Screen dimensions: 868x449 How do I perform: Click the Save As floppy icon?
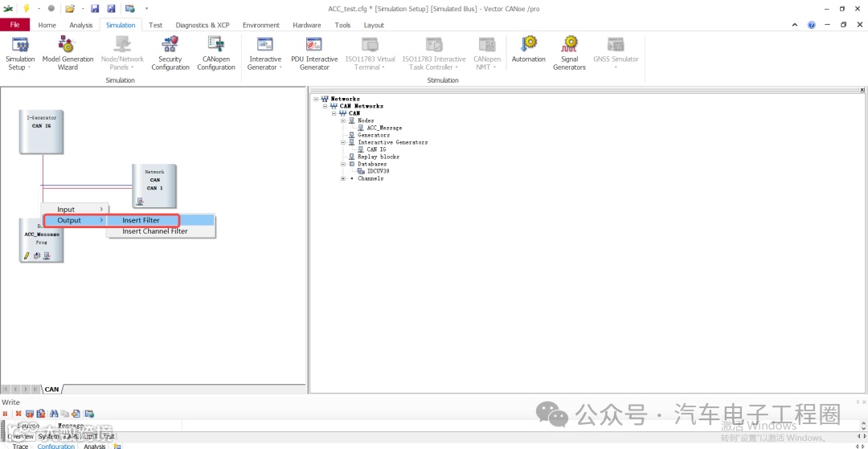[111, 8]
